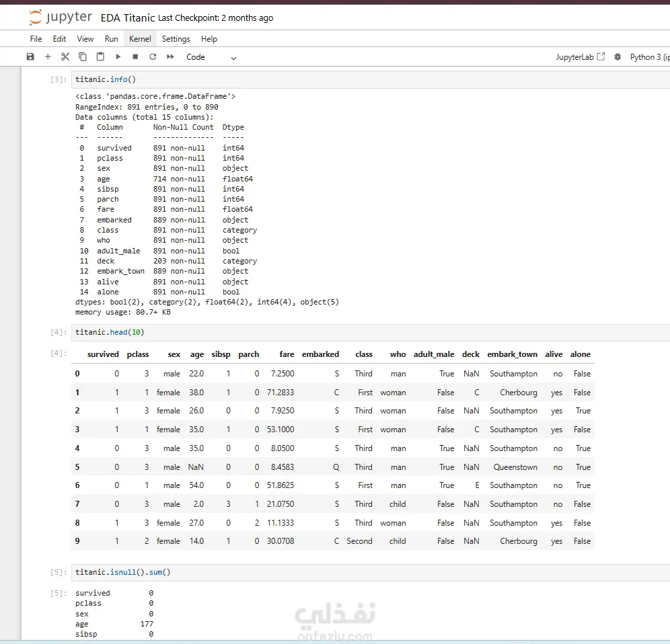Select the '203 non-null' deck count
Image resolution: width=670 pixels, height=644 pixels.
pyautogui.click(x=179, y=261)
